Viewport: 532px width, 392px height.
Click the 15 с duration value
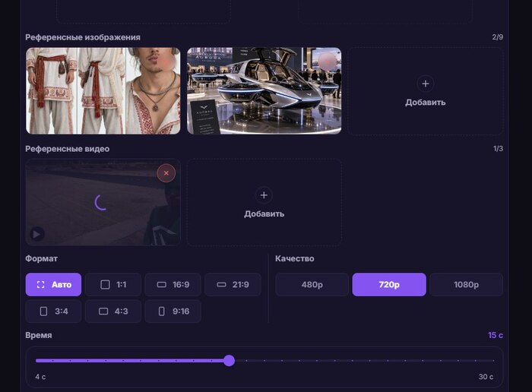coord(496,335)
